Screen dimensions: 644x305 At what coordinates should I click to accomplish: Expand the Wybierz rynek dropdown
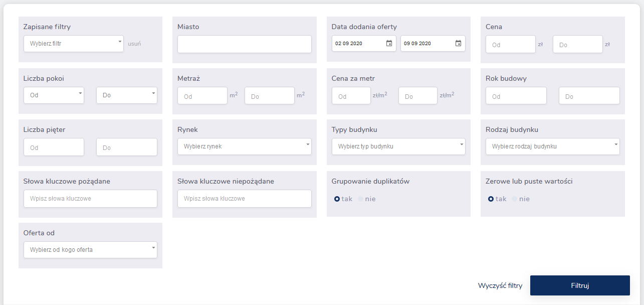point(245,146)
